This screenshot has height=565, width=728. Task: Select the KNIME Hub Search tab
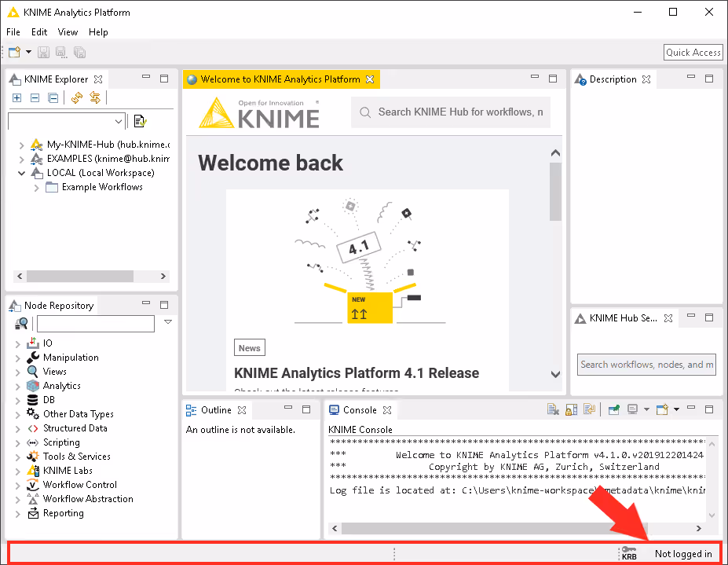(x=623, y=317)
